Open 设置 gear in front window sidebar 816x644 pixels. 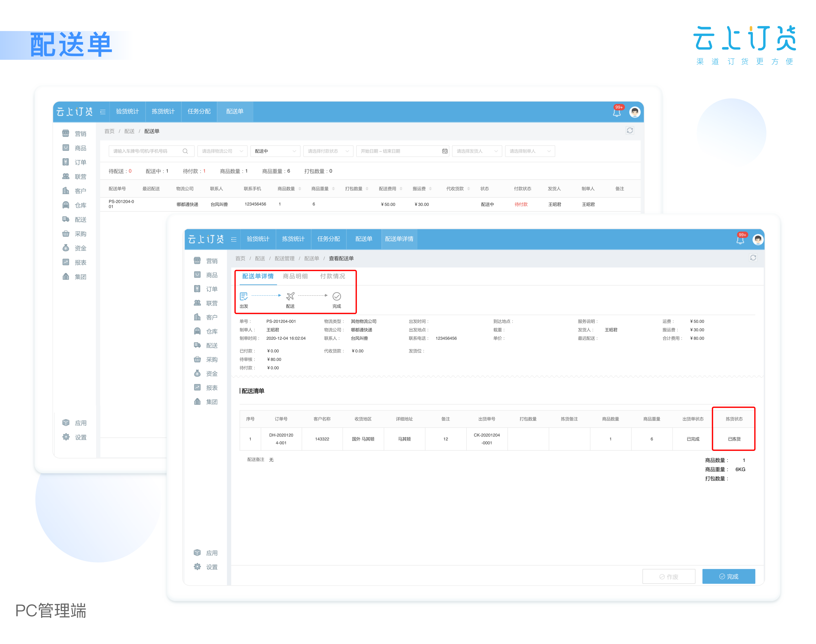pos(197,567)
